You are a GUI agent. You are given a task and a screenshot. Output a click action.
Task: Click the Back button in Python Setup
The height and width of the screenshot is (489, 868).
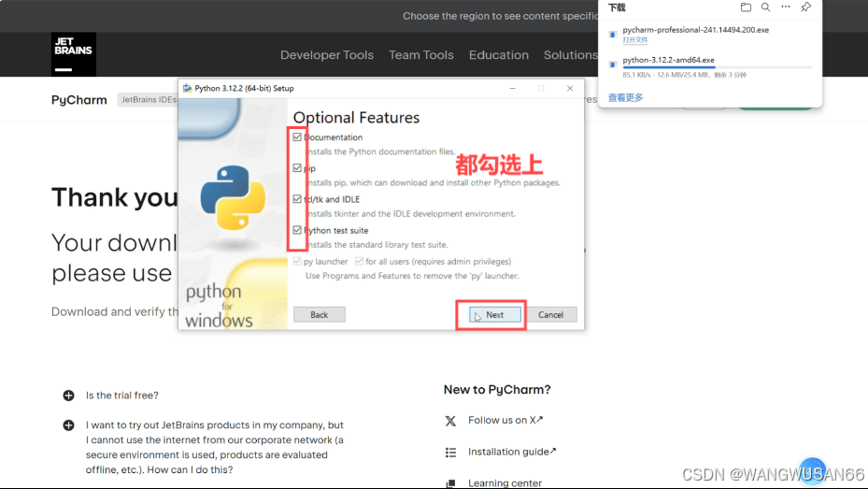click(x=320, y=314)
